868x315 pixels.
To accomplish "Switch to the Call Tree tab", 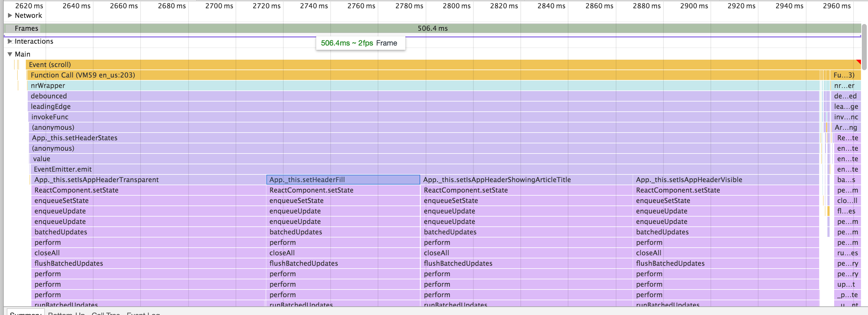I will pyautogui.click(x=106, y=313).
